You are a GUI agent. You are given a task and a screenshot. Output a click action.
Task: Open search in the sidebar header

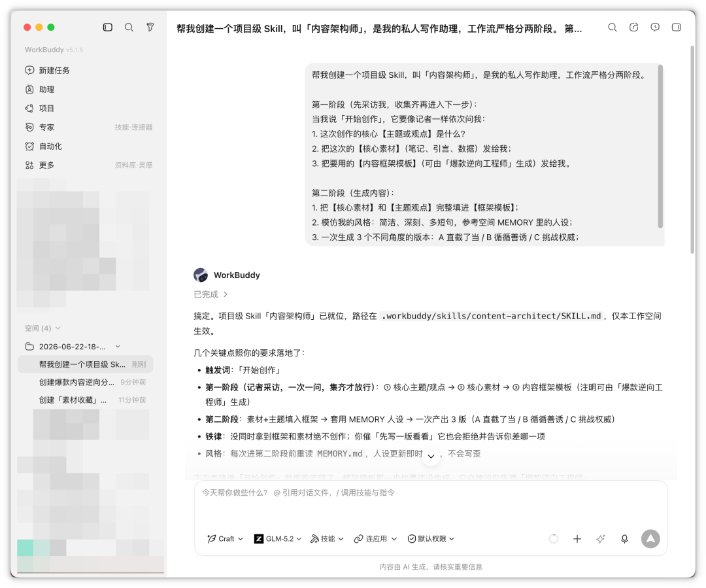pyautogui.click(x=129, y=27)
